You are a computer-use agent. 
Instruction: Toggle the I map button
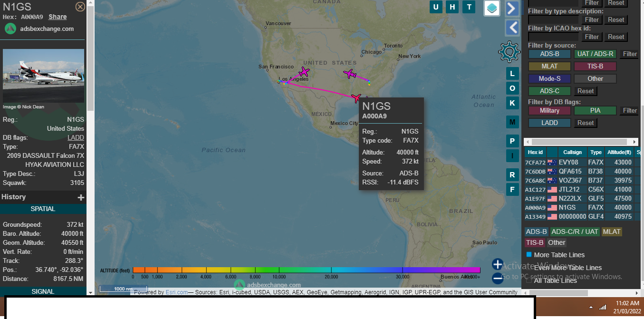pos(512,155)
